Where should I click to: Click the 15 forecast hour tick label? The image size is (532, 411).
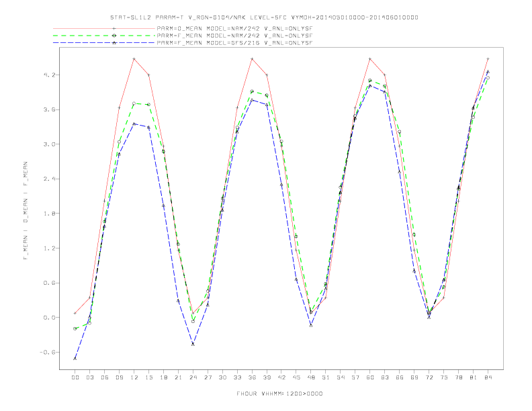(148, 377)
